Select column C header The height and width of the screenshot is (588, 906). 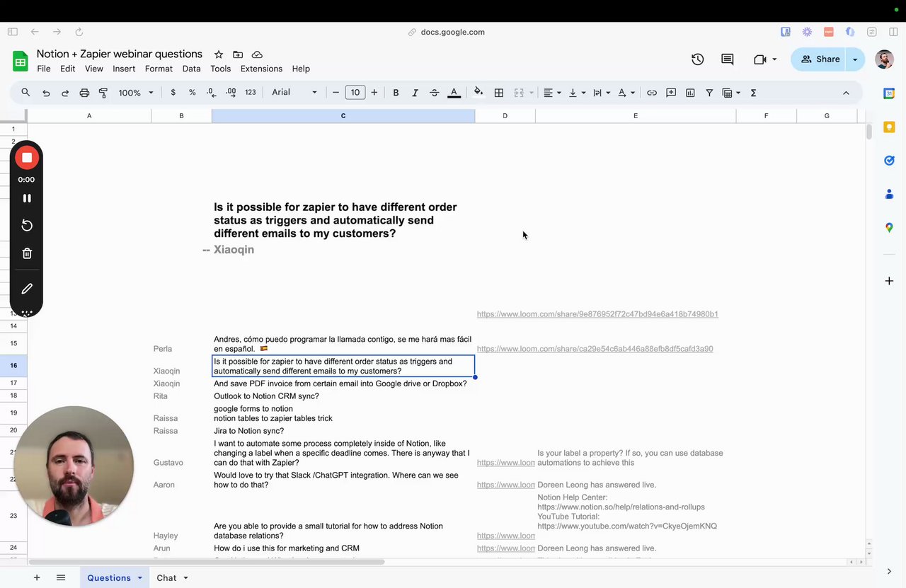343,116
